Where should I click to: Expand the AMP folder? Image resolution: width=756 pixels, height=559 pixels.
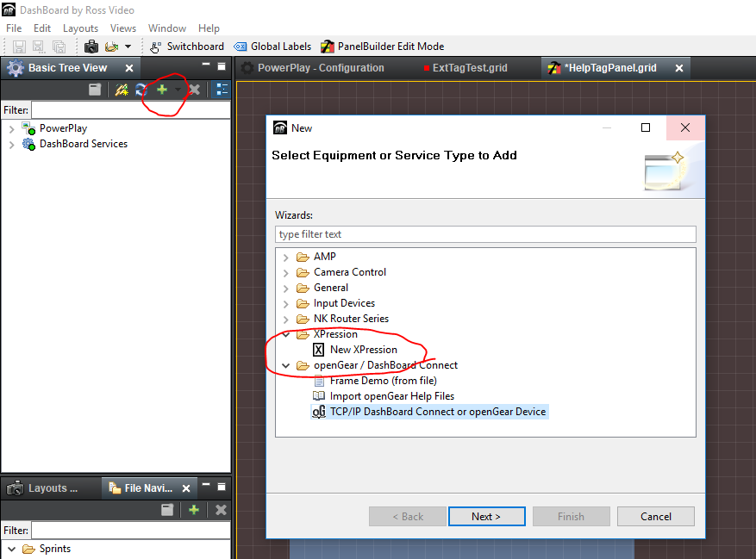point(286,258)
